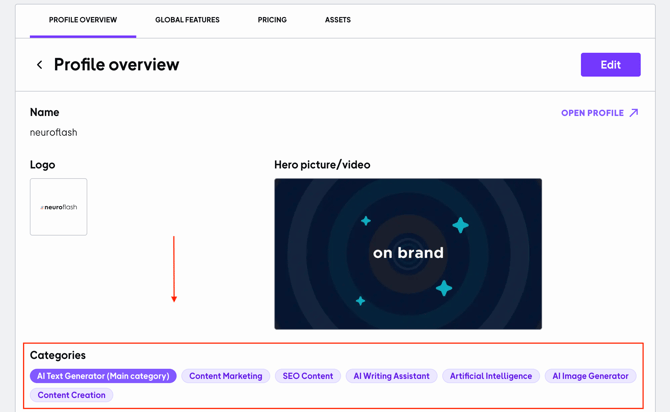Go to the Pricing tab
The height and width of the screenshot is (412, 670).
click(272, 20)
